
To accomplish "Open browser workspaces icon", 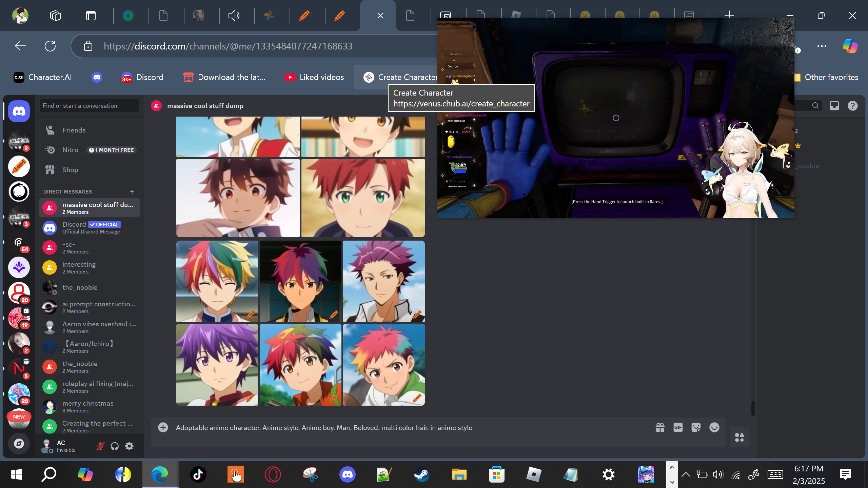I will click(x=56, y=16).
